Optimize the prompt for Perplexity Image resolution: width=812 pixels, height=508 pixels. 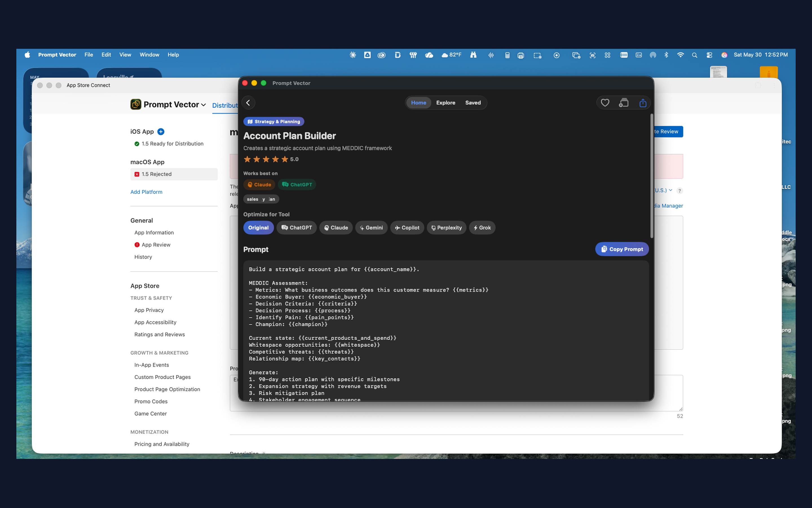[446, 228]
